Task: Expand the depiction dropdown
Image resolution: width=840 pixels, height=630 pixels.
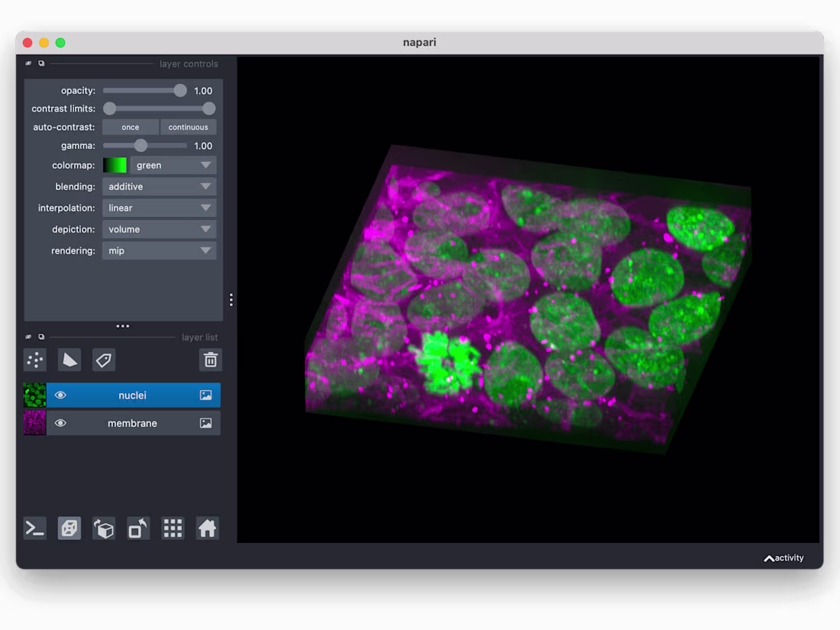Action: click(x=159, y=229)
